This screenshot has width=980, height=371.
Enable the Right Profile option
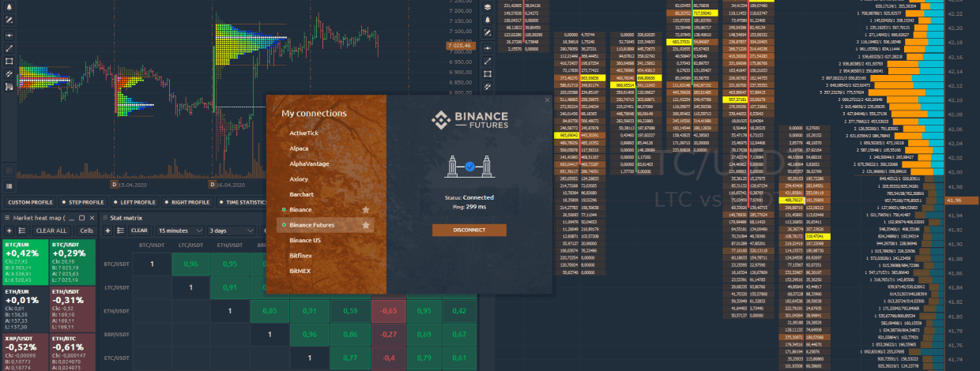pyautogui.click(x=187, y=202)
